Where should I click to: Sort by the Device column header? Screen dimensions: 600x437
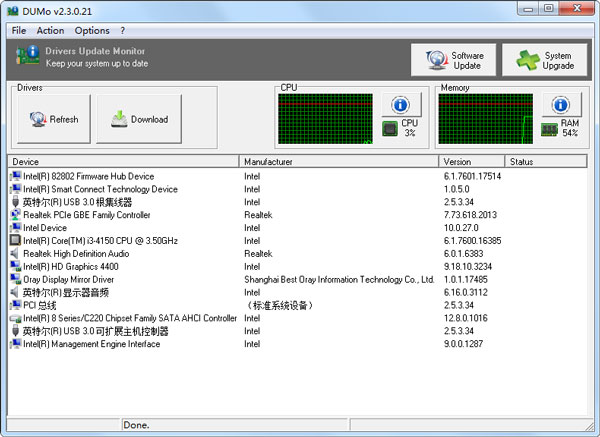click(x=123, y=161)
